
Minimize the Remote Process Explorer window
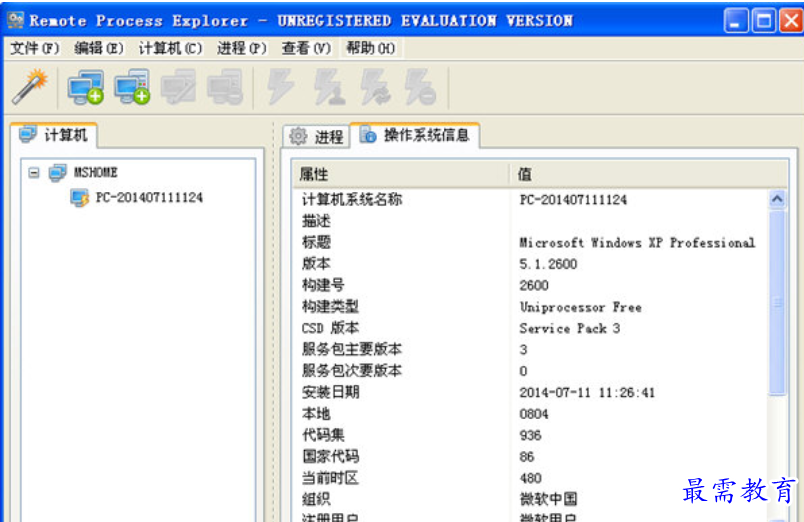click(736, 21)
